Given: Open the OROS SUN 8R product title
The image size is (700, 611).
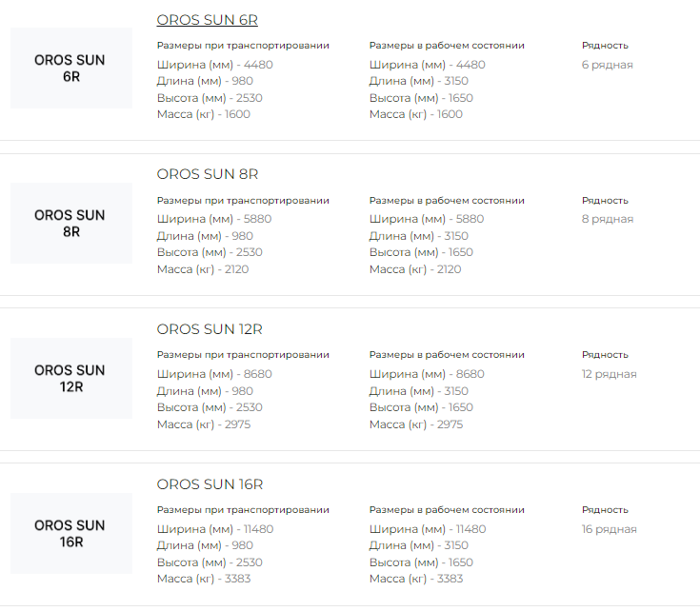Looking at the screenshot, I should [207, 174].
